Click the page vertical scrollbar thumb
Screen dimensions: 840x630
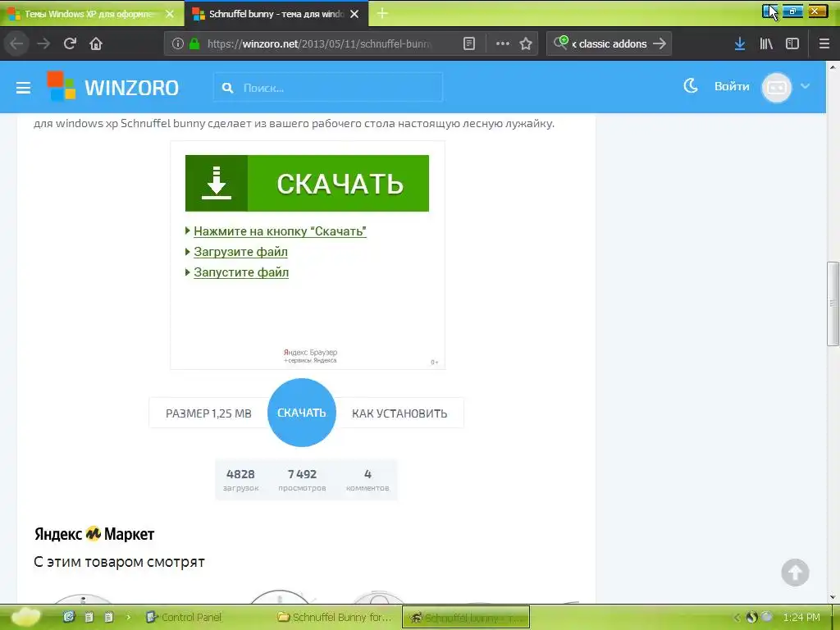pos(833,304)
